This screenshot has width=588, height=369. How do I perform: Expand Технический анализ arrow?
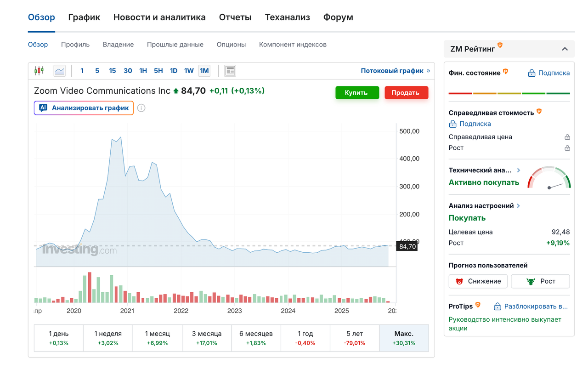pos(519,170)
